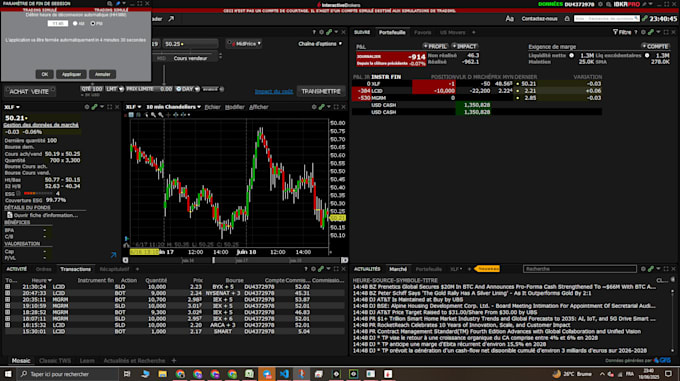The image size is (680, 381).
Task: Click Recherche field in news panel
Action: coord(580,269)
